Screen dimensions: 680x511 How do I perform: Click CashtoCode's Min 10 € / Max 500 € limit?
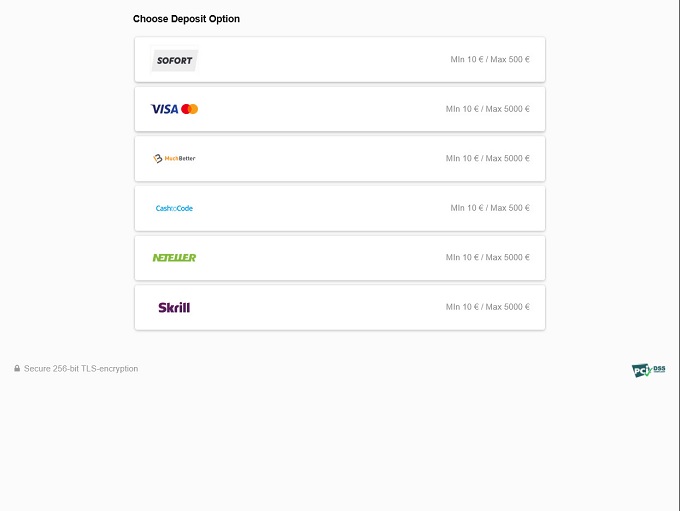pyautogui.click(x=490, y=208)
